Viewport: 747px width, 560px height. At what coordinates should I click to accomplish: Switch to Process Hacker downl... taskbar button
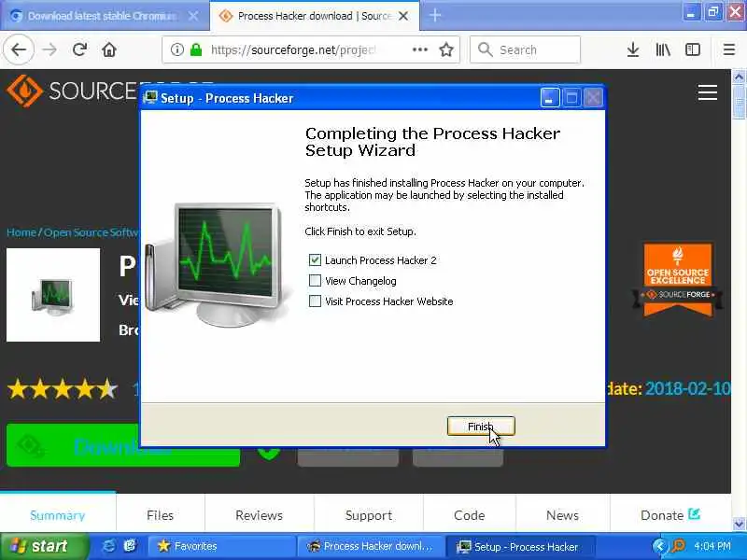(370, 546)
